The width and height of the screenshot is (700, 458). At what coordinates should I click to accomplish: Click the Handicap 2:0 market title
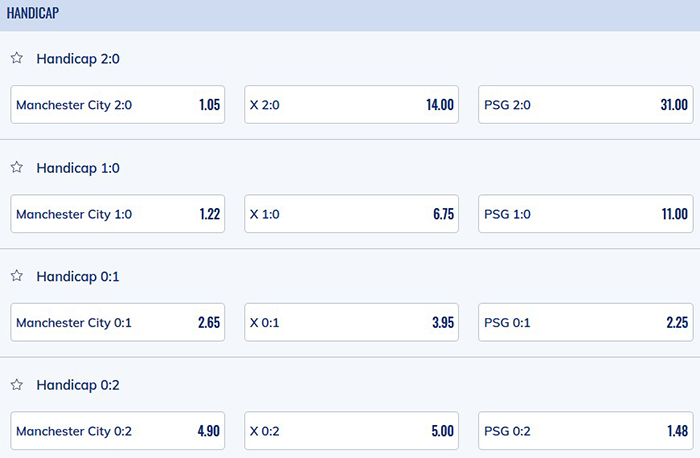click(x=79, y=58)
